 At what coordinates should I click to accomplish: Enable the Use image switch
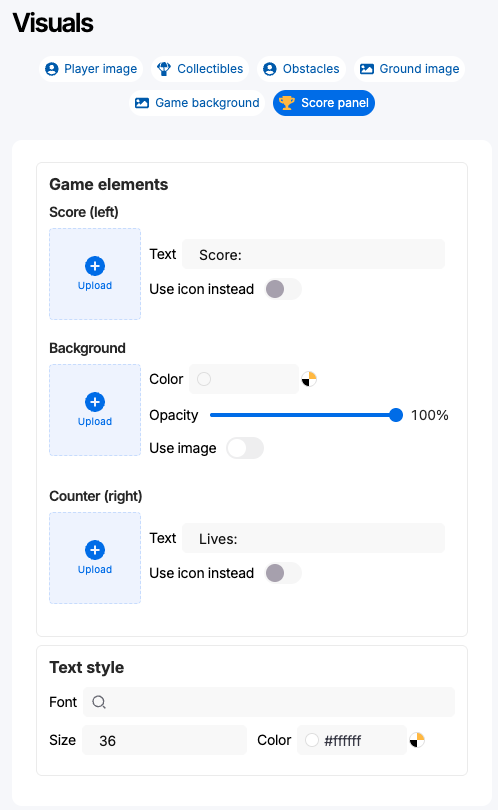[245, 448]
